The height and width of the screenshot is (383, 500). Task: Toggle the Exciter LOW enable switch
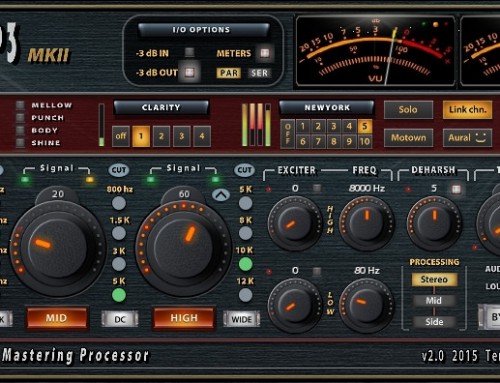point(317,271)
